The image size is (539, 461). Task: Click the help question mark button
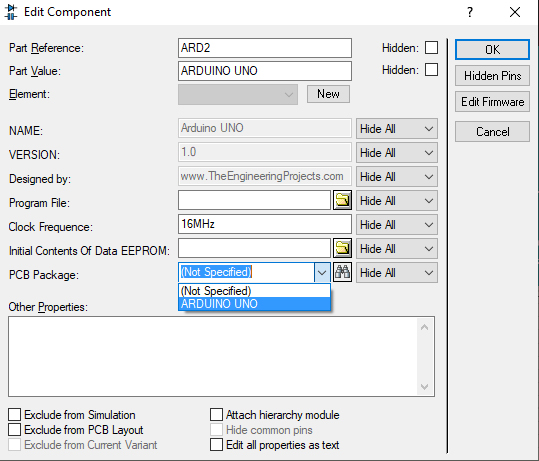coord(470,12)
